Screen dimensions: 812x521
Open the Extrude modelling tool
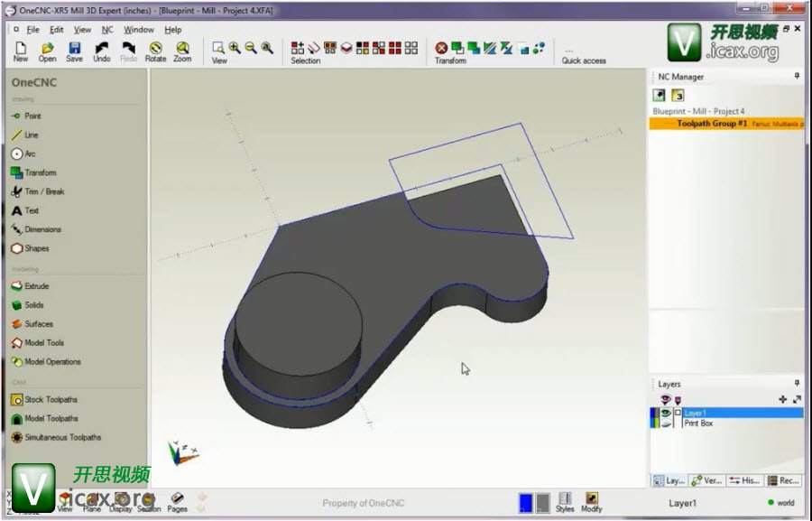[17, 286]
